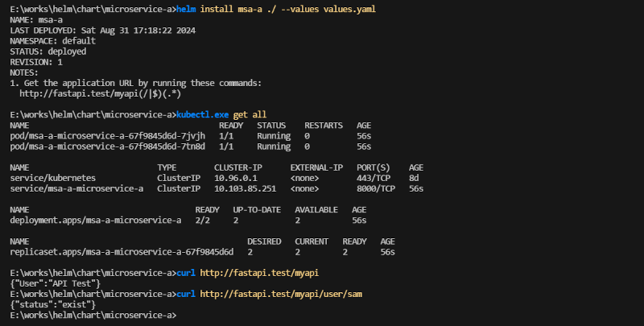Click the 'PORT(S)' column header
This screenshot has width=644, height=326.
(x=374, y=167)
